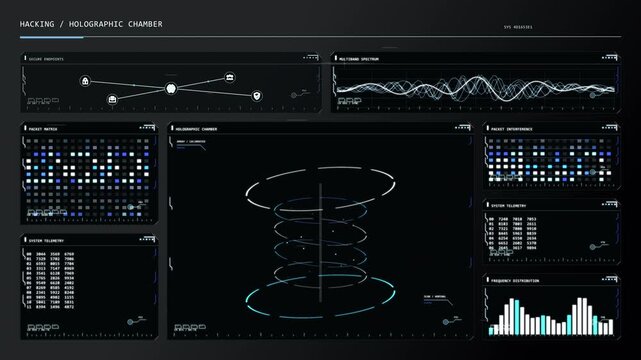Click the digital readout in Holographic Chamber panel

[x=190, y=327]
